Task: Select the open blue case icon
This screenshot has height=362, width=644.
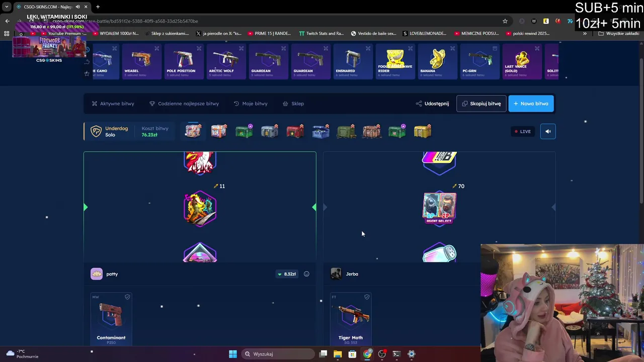Action: click(x=320, y=131)
